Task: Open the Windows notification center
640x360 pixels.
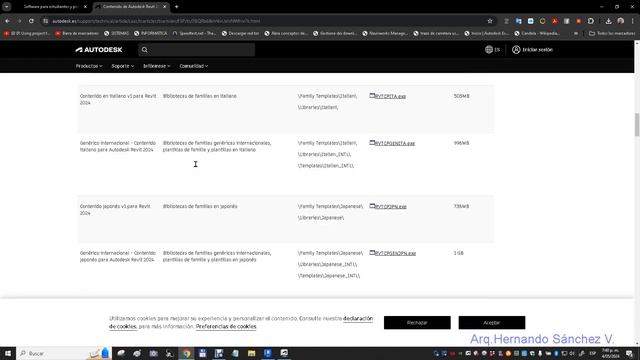Action: 629,353
